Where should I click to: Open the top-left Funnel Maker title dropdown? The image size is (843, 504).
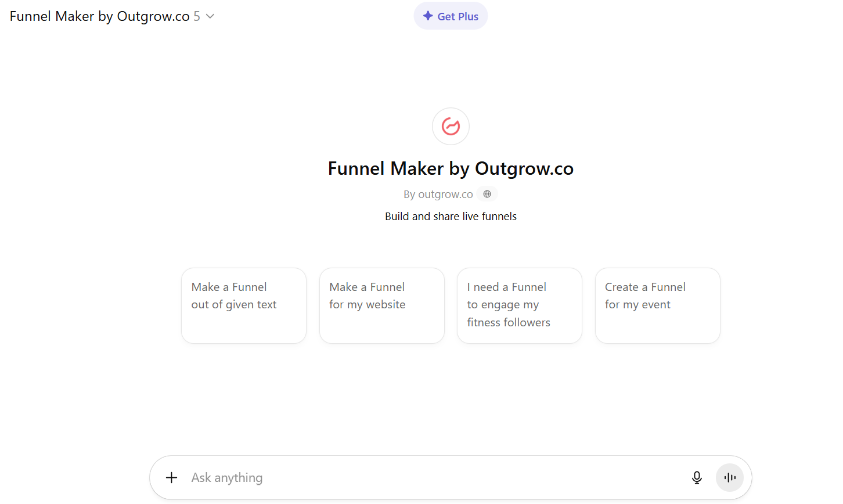pyautogui.click(x=100, y=16)
